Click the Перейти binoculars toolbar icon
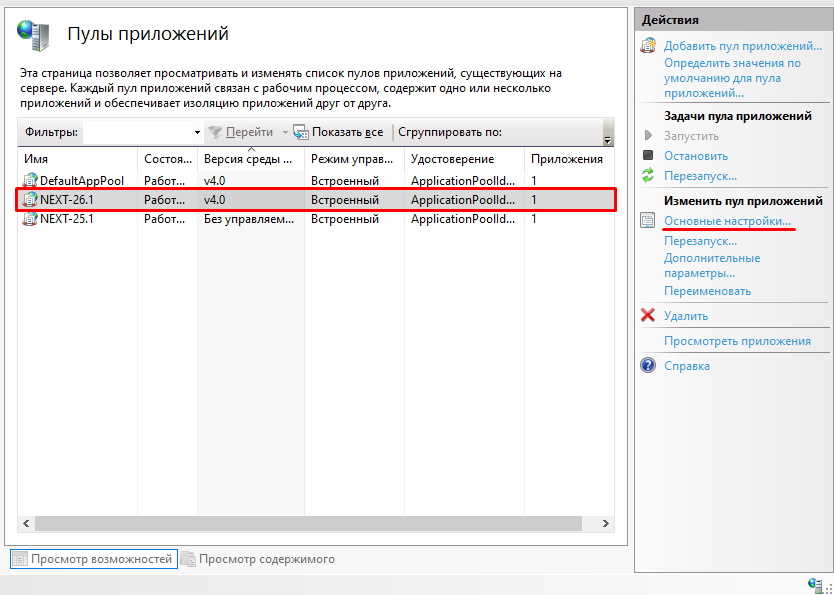Viewport: 834px width, 595px height. pos(214,131)
